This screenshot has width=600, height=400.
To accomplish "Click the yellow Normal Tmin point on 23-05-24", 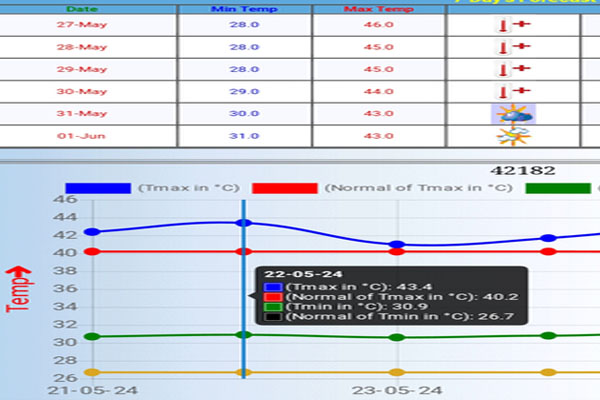I will 397,372.
